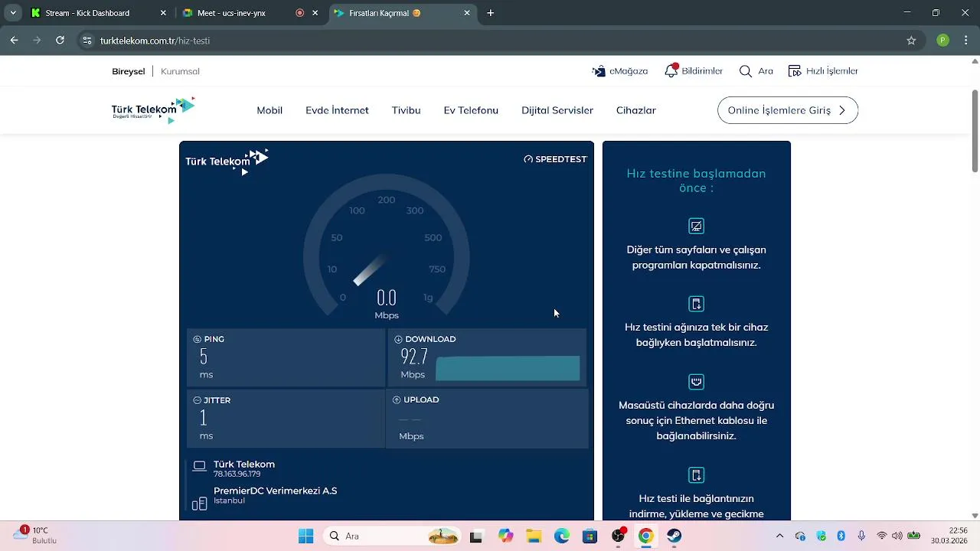This screenshot has width=980, height=551.
Task: Click the 92.7 download value
Action: pyautogui.click(x=414, y=357)
